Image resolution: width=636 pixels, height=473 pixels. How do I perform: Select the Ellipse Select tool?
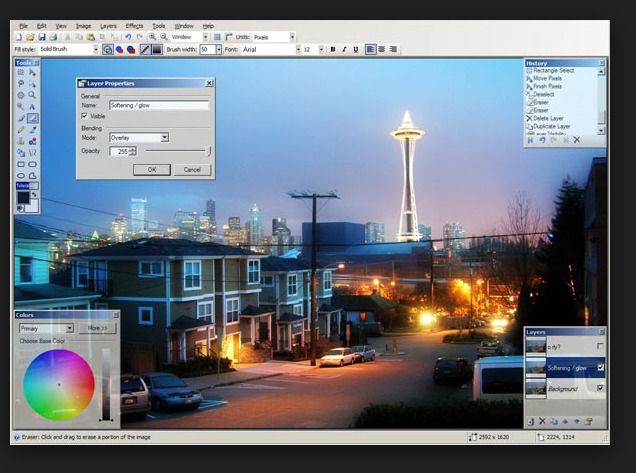coord(21,95)
